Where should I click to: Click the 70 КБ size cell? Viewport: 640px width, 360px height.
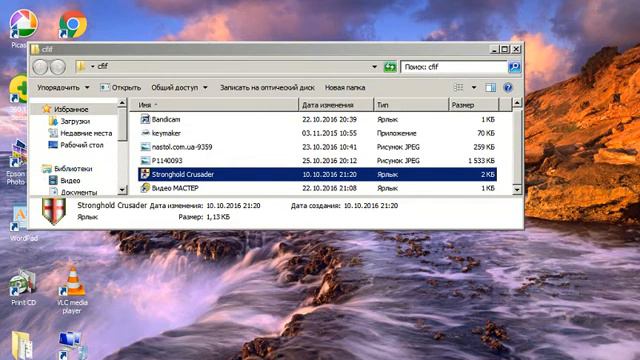coord(486,133)
